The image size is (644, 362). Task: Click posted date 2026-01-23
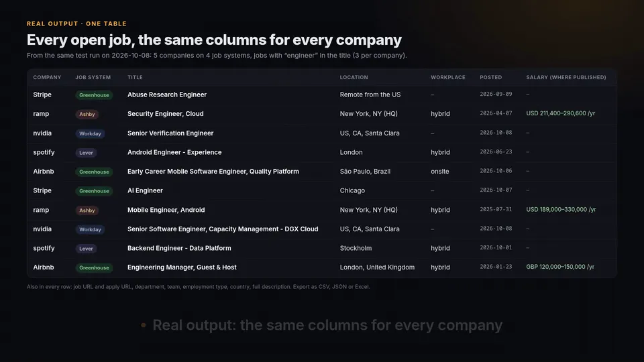point(496,267)
